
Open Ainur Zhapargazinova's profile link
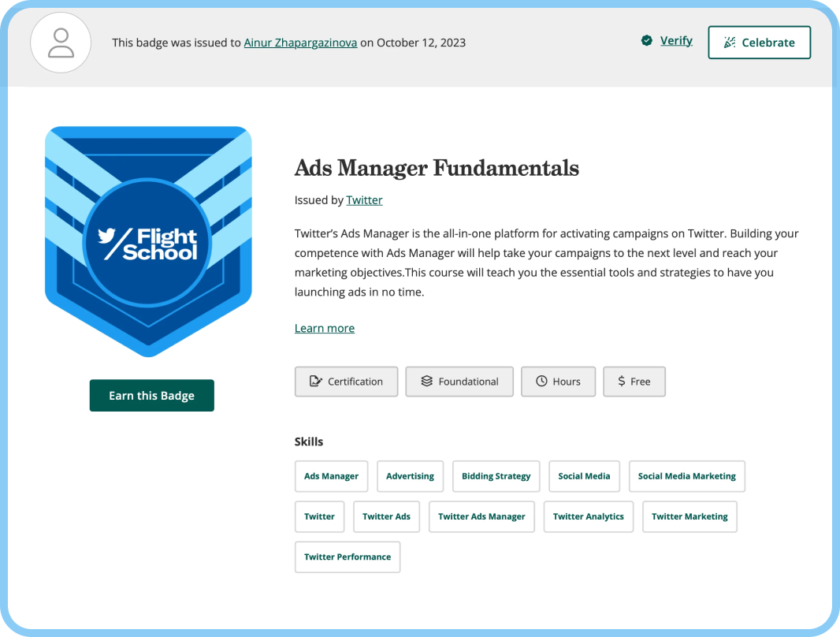click(x=300, y=43)
